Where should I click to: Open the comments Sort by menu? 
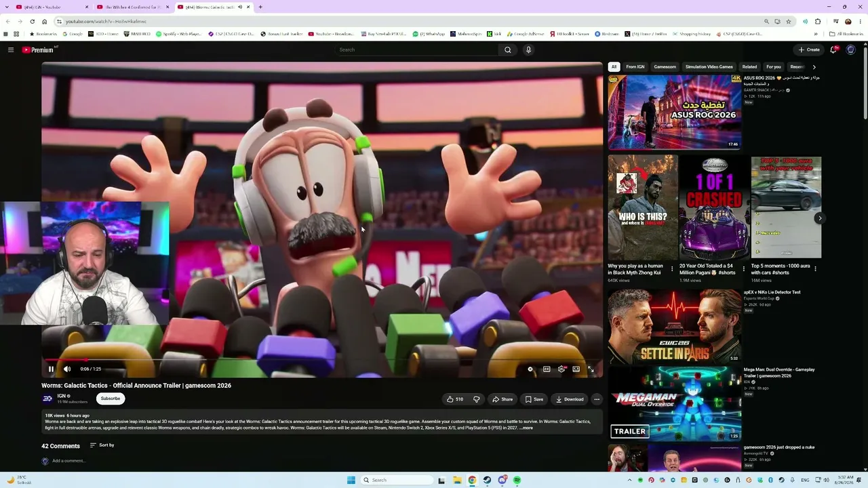coord(102,445)
